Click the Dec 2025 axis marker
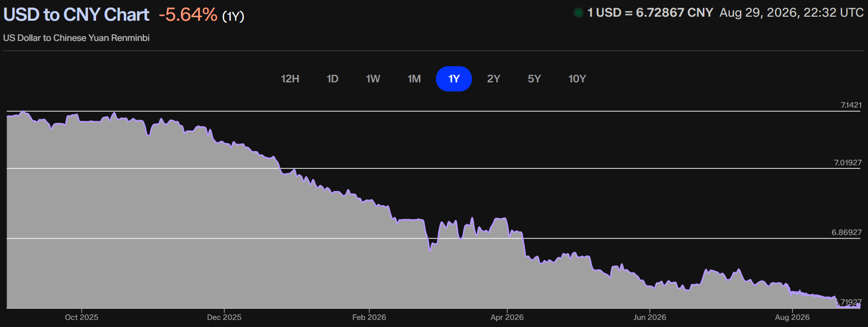The image size is (868, 327). click(224, 317)
